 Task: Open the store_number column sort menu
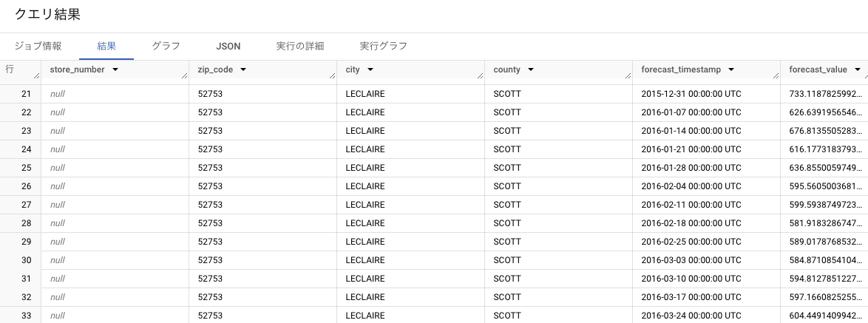(x=115, y=69)
